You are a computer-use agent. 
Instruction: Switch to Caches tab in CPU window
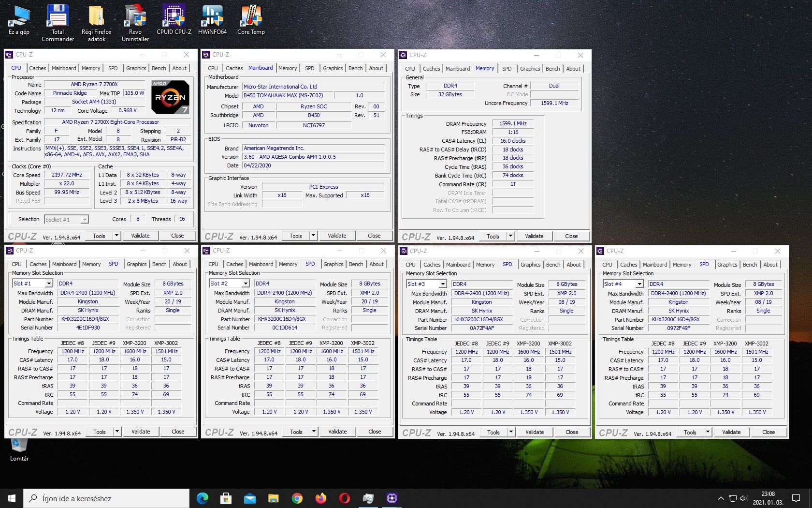tap(37, 68)
